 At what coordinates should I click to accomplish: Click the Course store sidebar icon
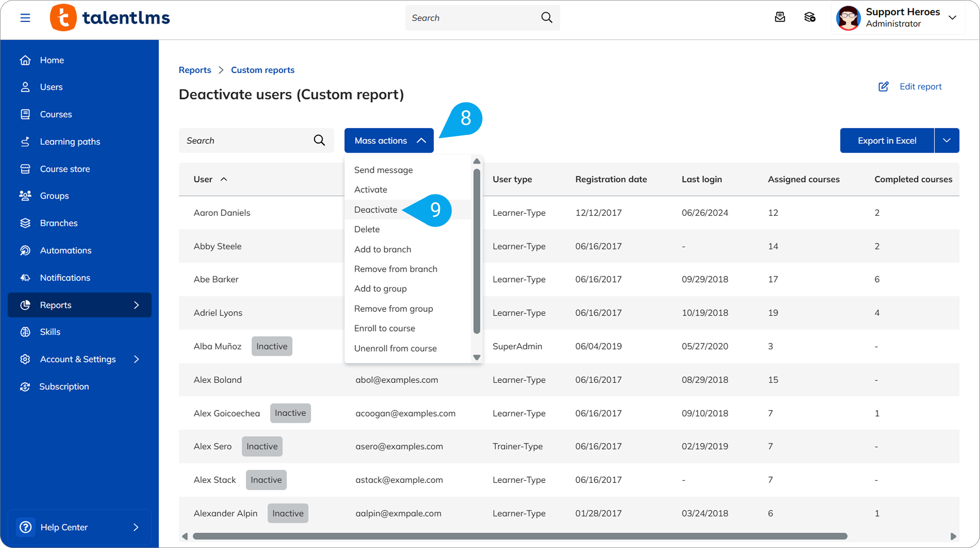click(25, 169)
